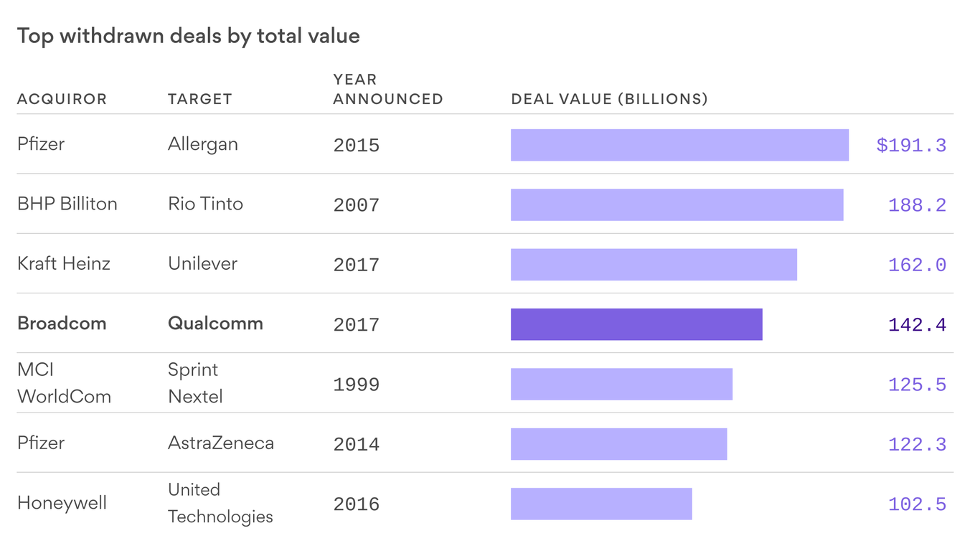Click the 102.5 value label
Viewport: 980px width, 551px height.
point(917,504)
